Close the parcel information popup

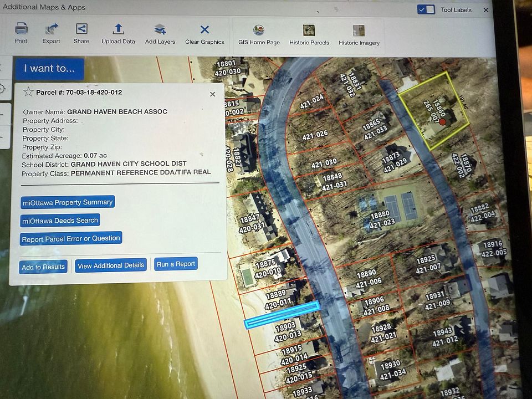[212, 95]
